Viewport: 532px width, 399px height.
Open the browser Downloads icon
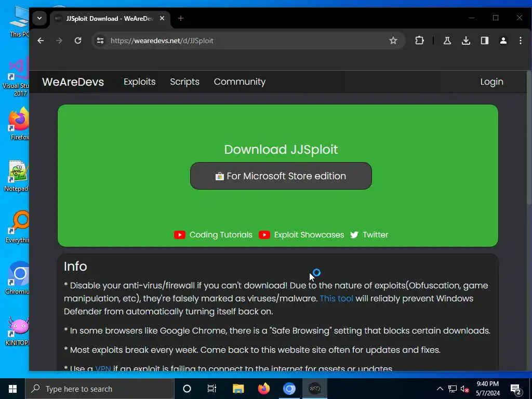click(466, 41)
